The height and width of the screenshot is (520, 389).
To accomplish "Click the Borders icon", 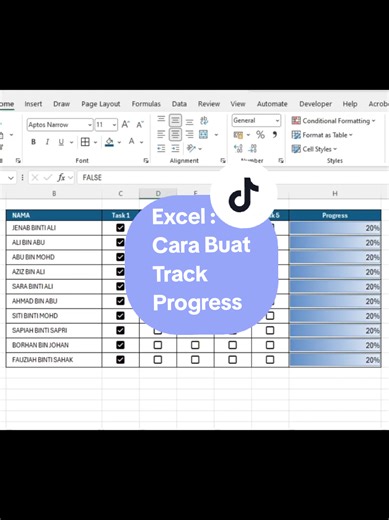I will coord(85,142).
